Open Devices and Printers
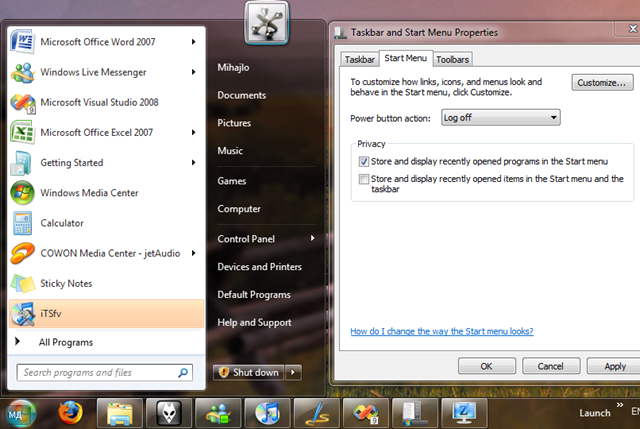This screenshot has width=640, height=429. point(260,267)
